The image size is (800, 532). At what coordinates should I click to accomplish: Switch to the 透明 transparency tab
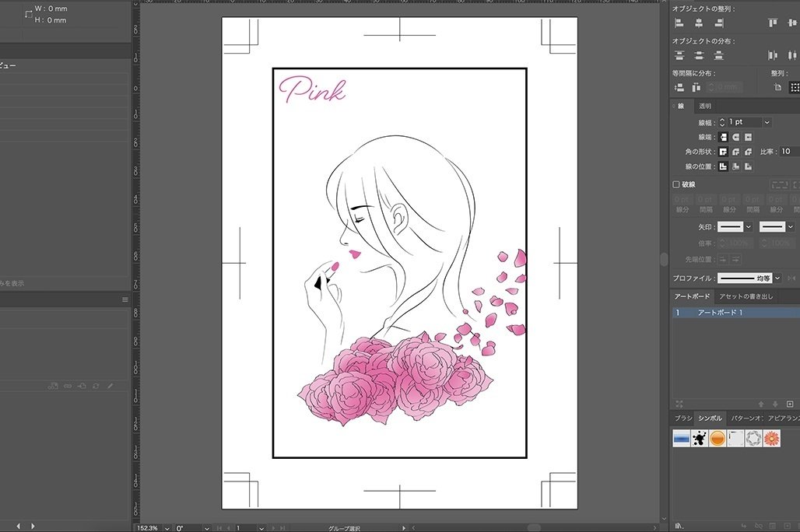(705, 106)
